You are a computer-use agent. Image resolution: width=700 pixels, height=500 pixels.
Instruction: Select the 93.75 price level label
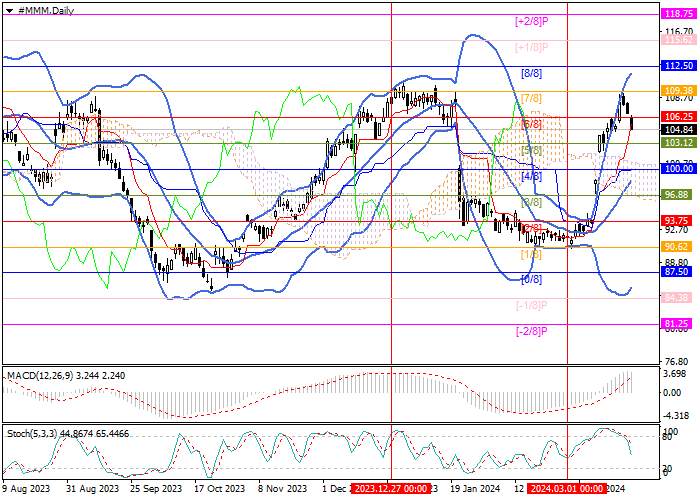(x=679, y=221)
